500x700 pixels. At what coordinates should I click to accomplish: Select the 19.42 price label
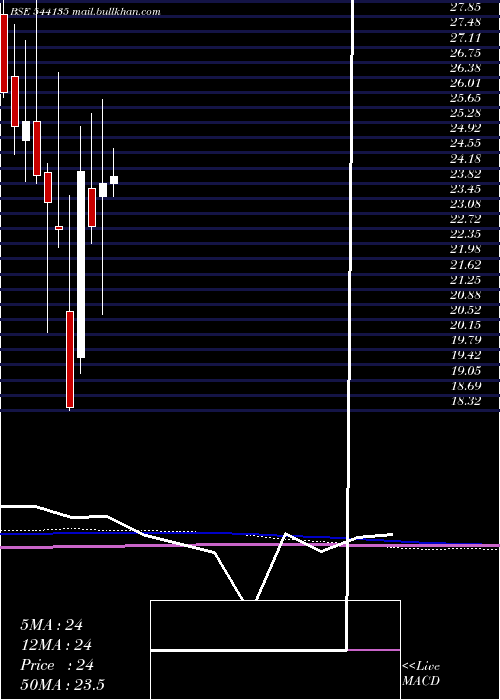pyautogui.click(x=465, y=355)
